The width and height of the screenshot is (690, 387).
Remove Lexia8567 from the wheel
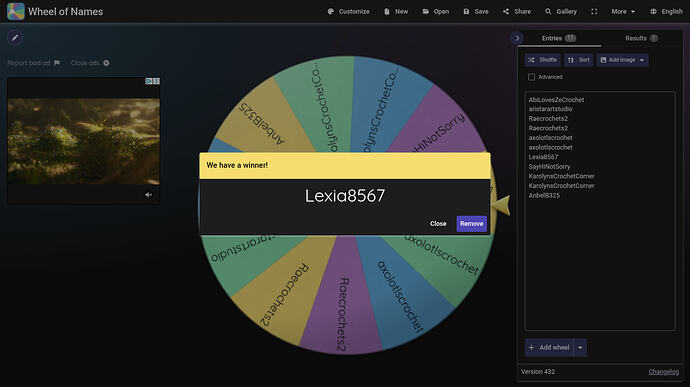[x=471, y=224]
